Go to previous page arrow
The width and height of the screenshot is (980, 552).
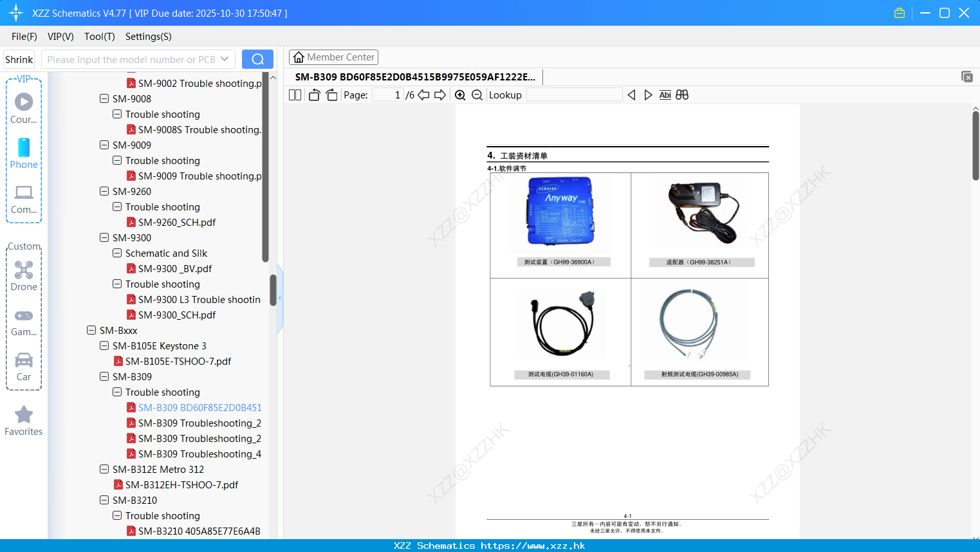point(423,95)
